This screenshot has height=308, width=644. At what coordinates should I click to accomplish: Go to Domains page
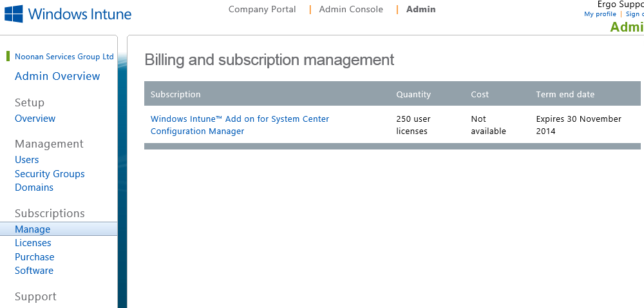tap(34, 188)
